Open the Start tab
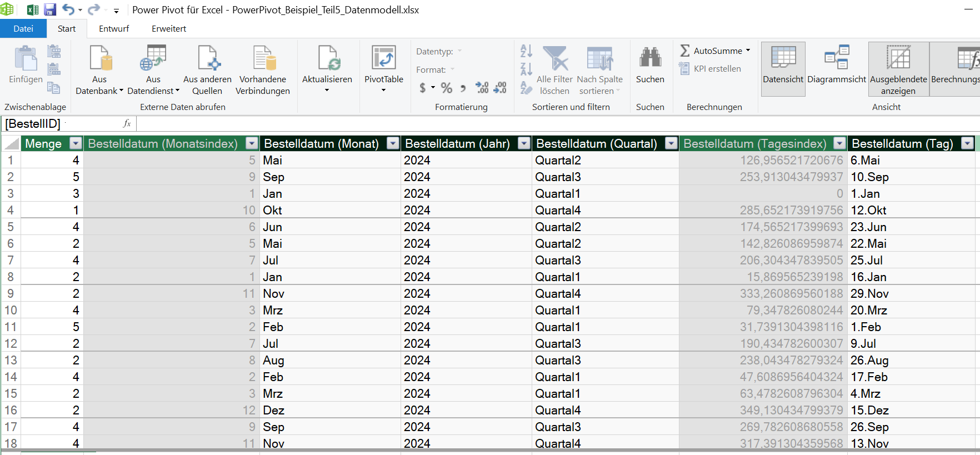Viewport: 980px width, 455px height. coord(67,29)
